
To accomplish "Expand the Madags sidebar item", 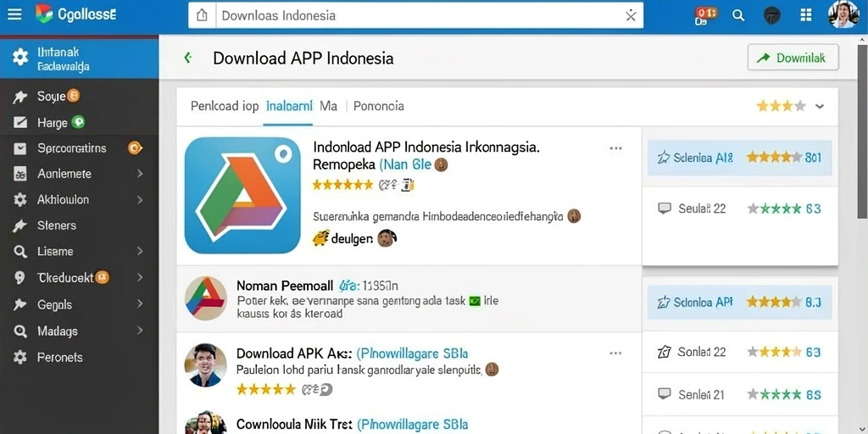I will point(140,331).
